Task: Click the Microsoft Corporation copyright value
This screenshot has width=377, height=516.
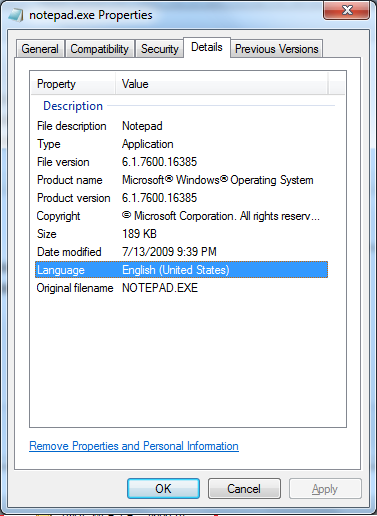Action: pos(221,216)
